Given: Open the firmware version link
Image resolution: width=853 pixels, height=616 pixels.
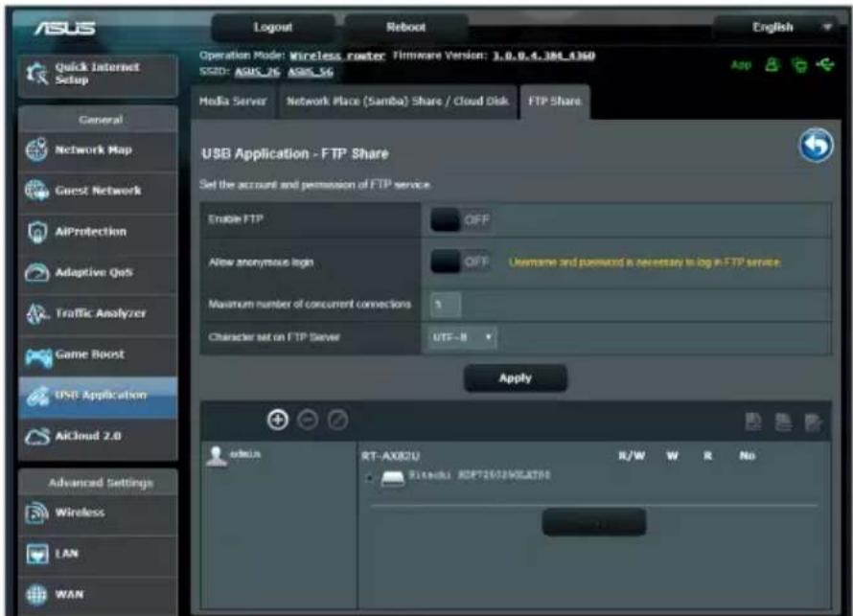Looking at the screenshot, I should (x=543, y=56).
